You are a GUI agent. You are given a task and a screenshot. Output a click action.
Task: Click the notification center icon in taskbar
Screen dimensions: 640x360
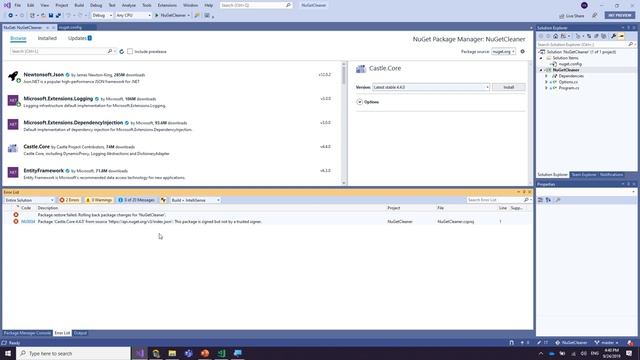[629, 353]
